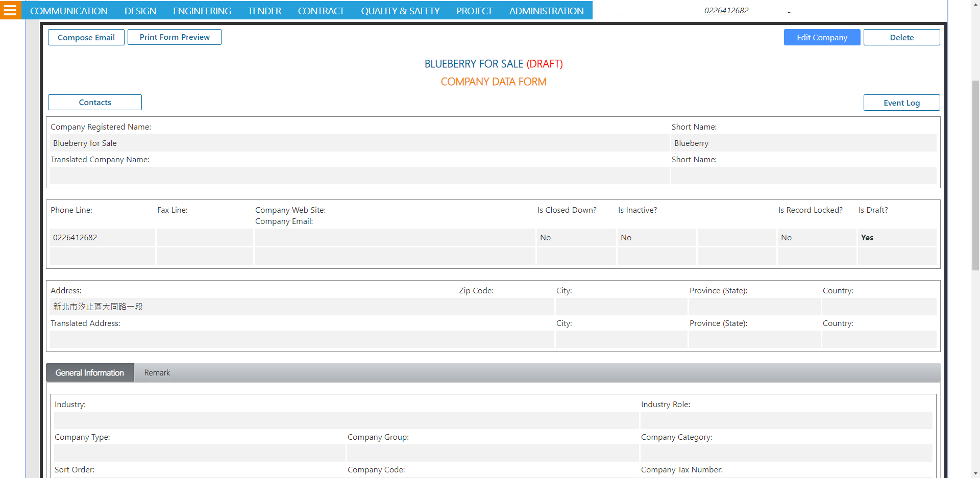Open Print Form Preview
The image size is (980, 478).
175,37
